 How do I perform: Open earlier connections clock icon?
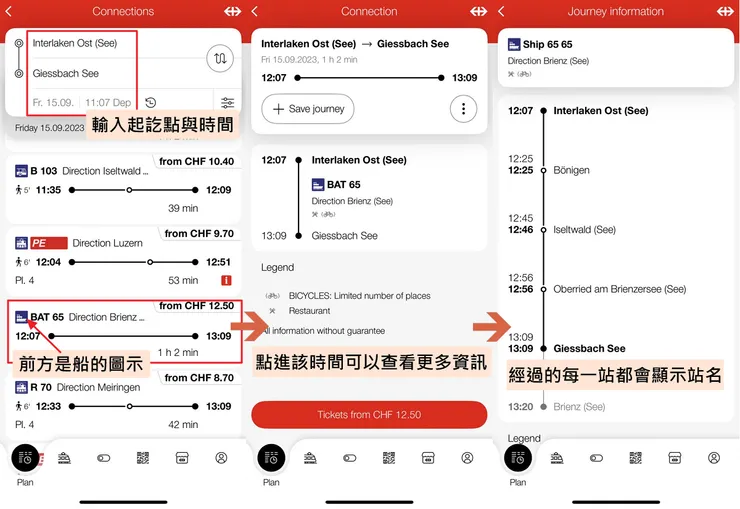coord(151,102)
